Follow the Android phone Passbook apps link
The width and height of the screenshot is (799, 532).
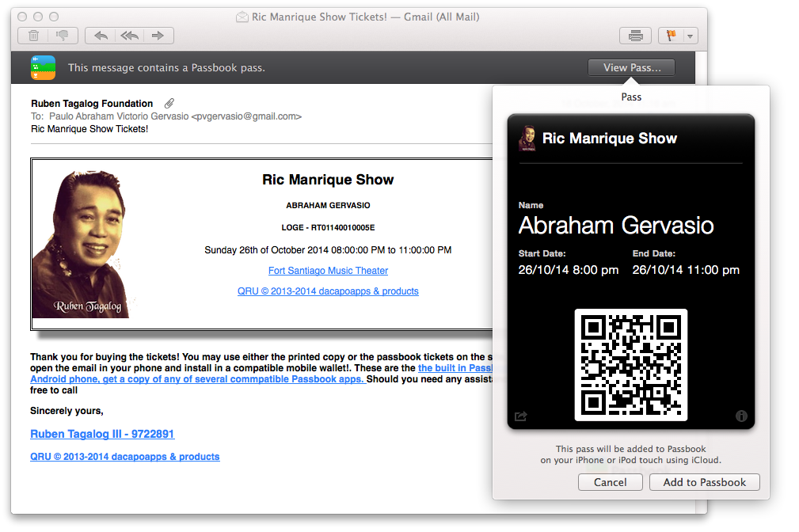(198, 379)
